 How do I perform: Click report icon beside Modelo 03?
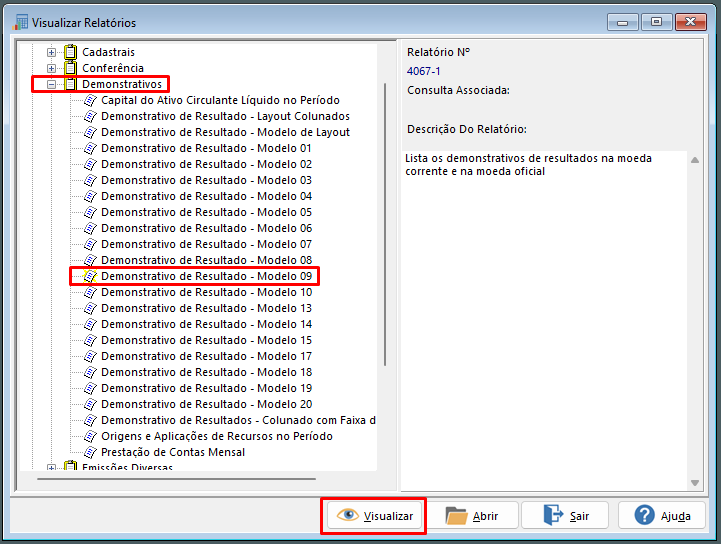(91, 180)
